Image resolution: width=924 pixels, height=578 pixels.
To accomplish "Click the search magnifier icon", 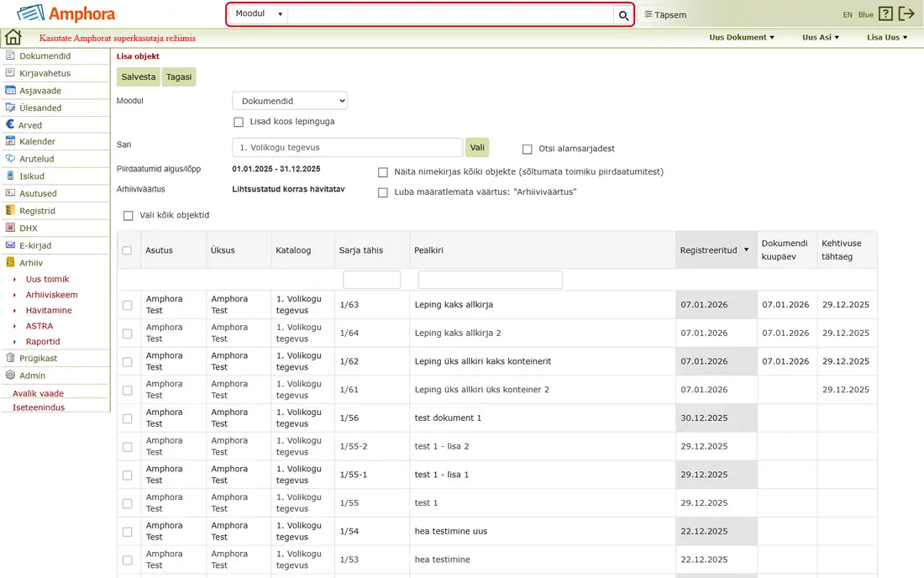I will [623, 15].
